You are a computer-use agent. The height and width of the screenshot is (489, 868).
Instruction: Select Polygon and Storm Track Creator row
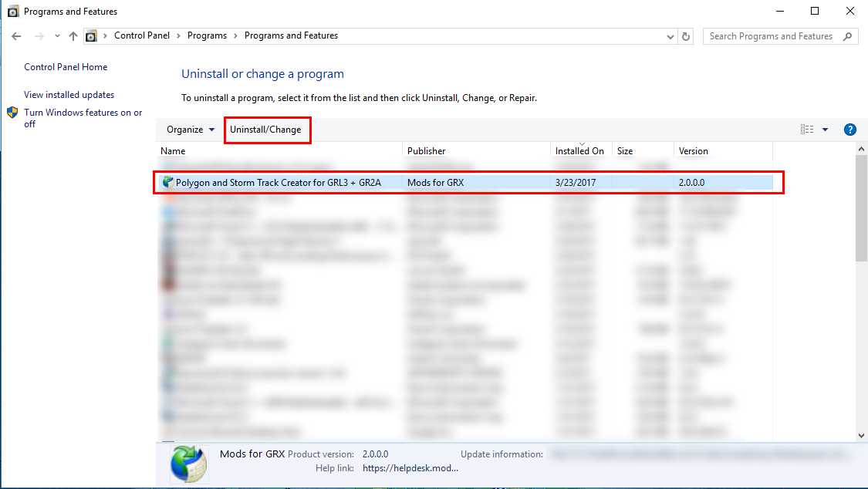pyautogui.click(x=465, y=183)
